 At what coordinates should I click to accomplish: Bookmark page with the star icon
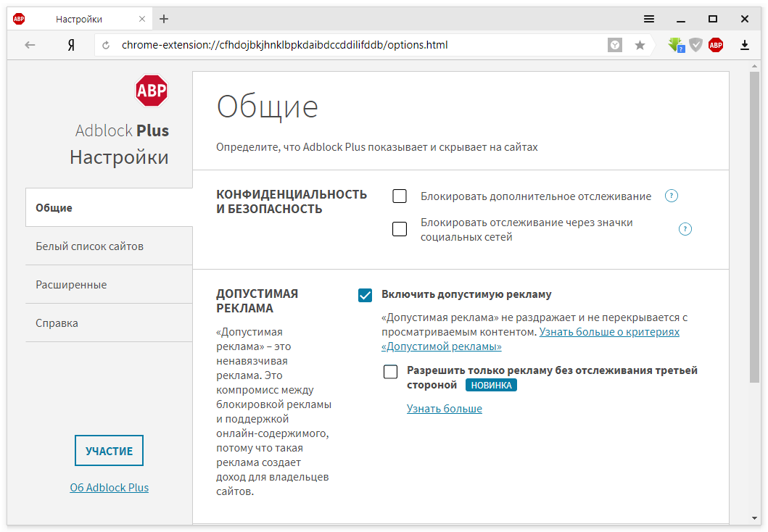coord(640,45)
